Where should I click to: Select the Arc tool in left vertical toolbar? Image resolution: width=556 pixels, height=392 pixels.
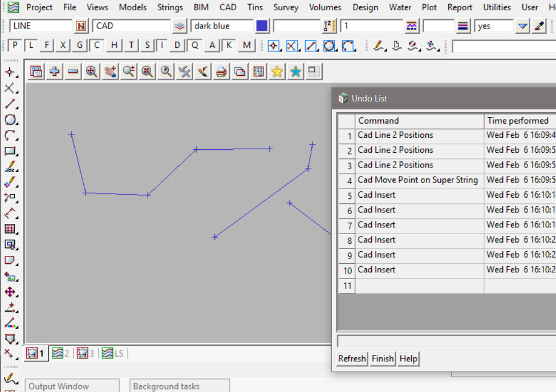10,135
